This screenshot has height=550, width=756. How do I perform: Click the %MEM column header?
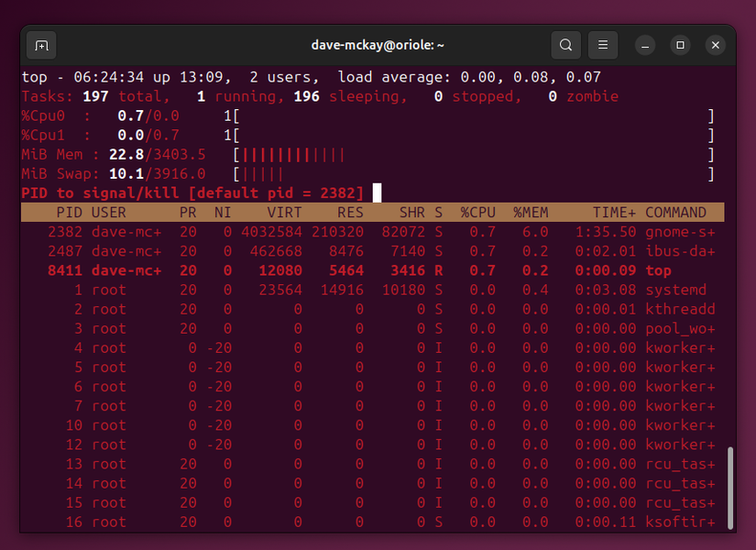point(529,212)
